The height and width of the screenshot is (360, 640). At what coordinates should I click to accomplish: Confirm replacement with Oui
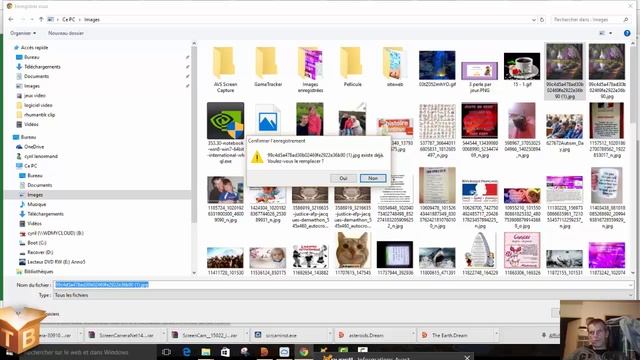click(x=343, y=178)
